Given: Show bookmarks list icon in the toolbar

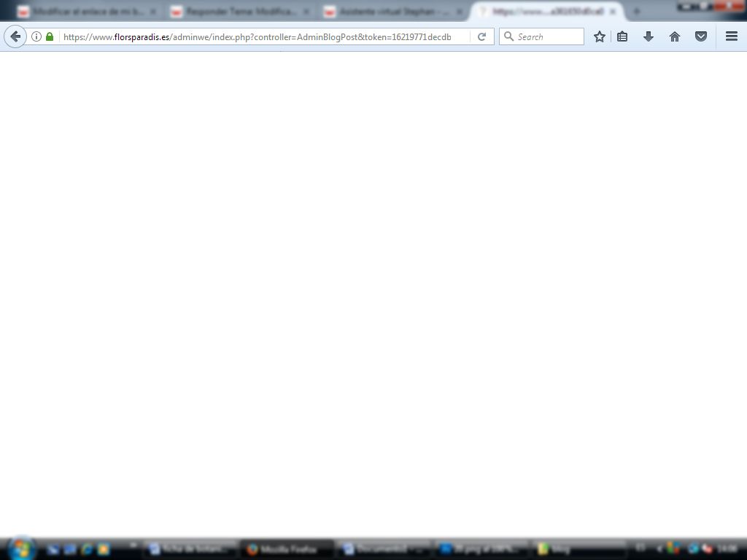Looking at the screenshot, I should 622,36.
